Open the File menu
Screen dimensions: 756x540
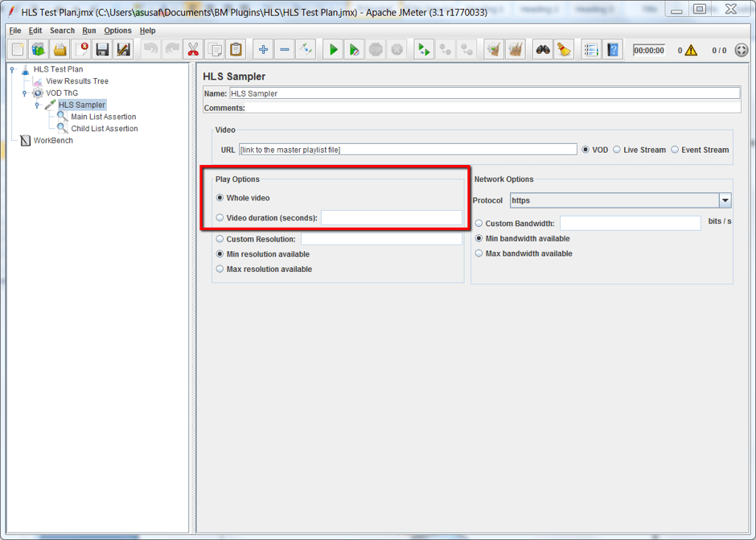[x=15, y=31]
